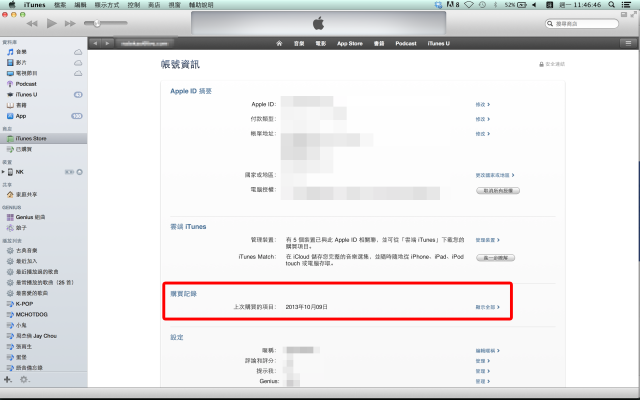Click the payment type edit link
The width and height of the screenshot is (640, 400).
click(482, 119)
